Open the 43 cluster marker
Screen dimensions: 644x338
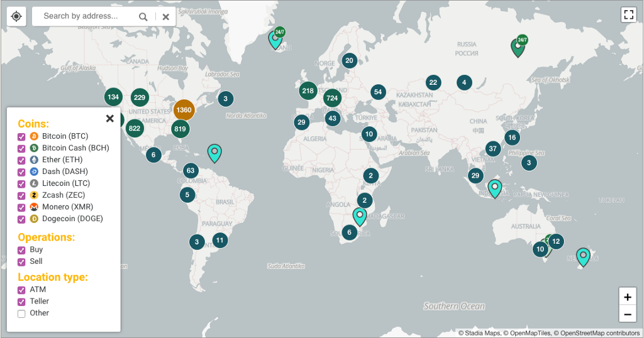(x=333, y=118)
